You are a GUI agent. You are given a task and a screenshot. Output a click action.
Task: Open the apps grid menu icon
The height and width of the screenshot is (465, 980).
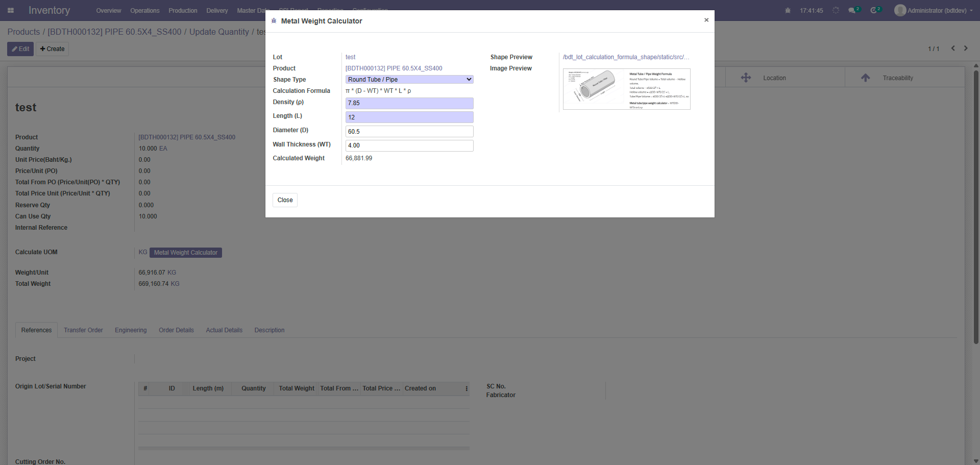[x=11, y=10]
